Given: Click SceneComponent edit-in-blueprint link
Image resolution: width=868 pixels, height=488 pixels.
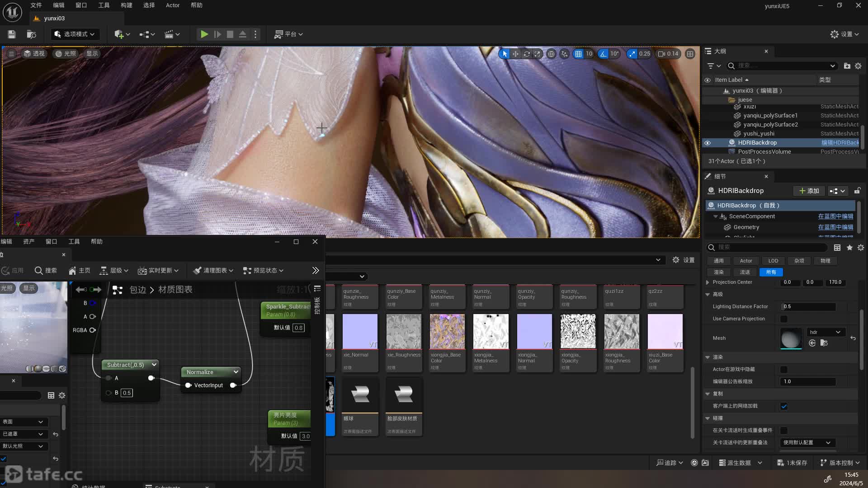Looking at the screenshot, I should [x=835, y=216].
